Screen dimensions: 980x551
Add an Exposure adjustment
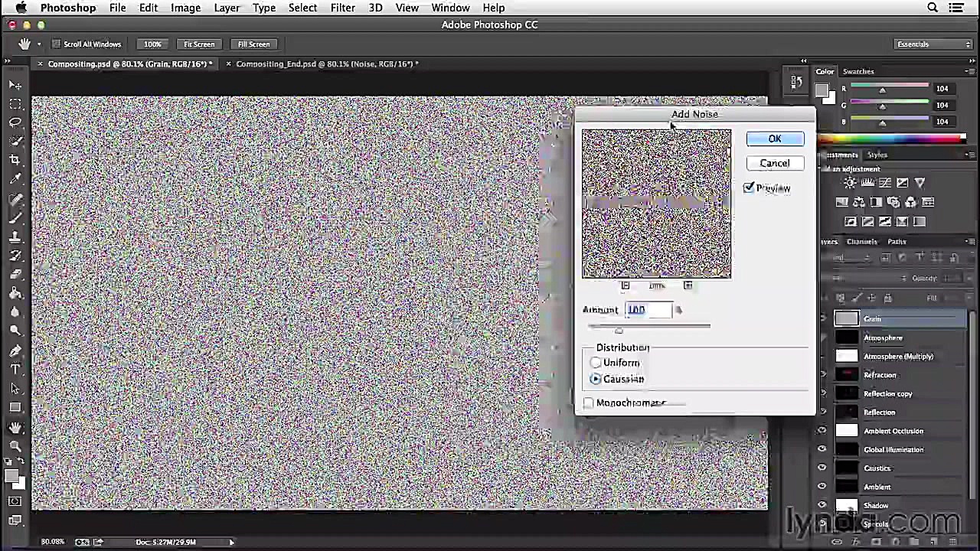[903, 183]
